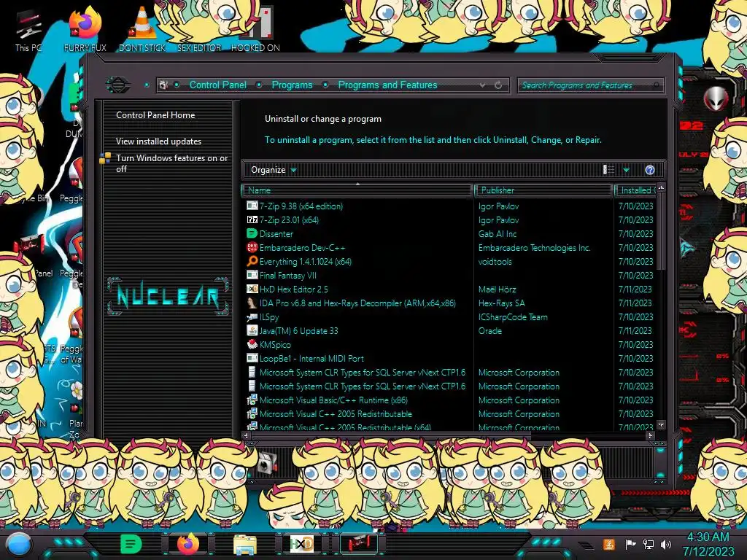Image resolution: width=747 pixels, height=560 pixels.
Task: Open File Explorer from the taskbar
Action: click(x=245, y=544)
